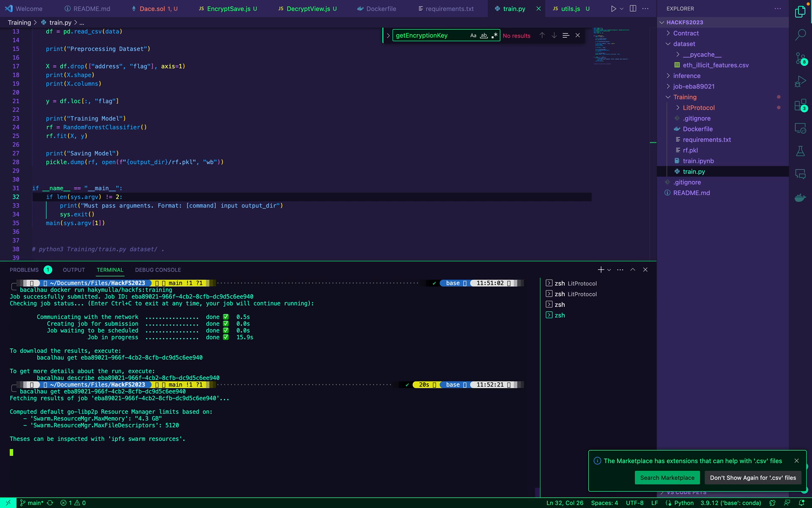Collapse the Training folder
812x508 pixels.
668,97
